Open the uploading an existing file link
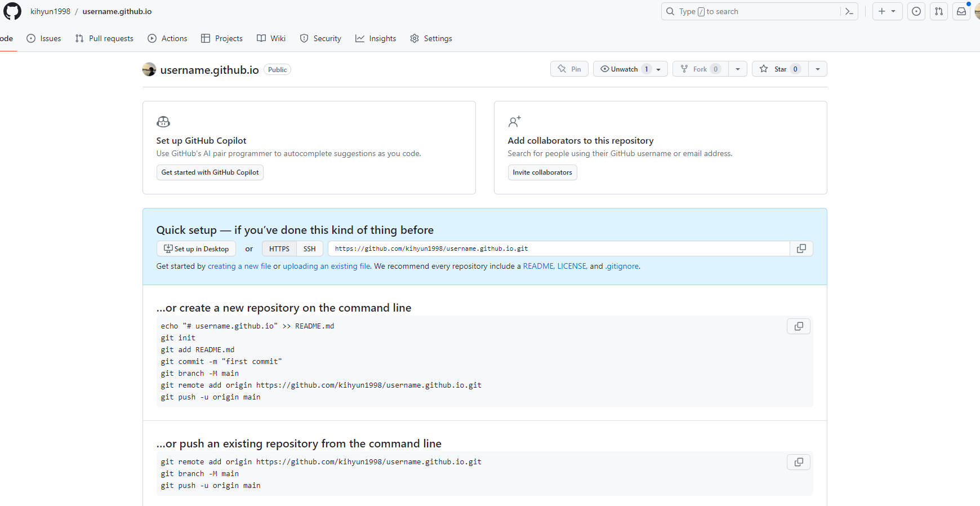The image size is (980, 506). pyautogui.click(x=327, y=266)
